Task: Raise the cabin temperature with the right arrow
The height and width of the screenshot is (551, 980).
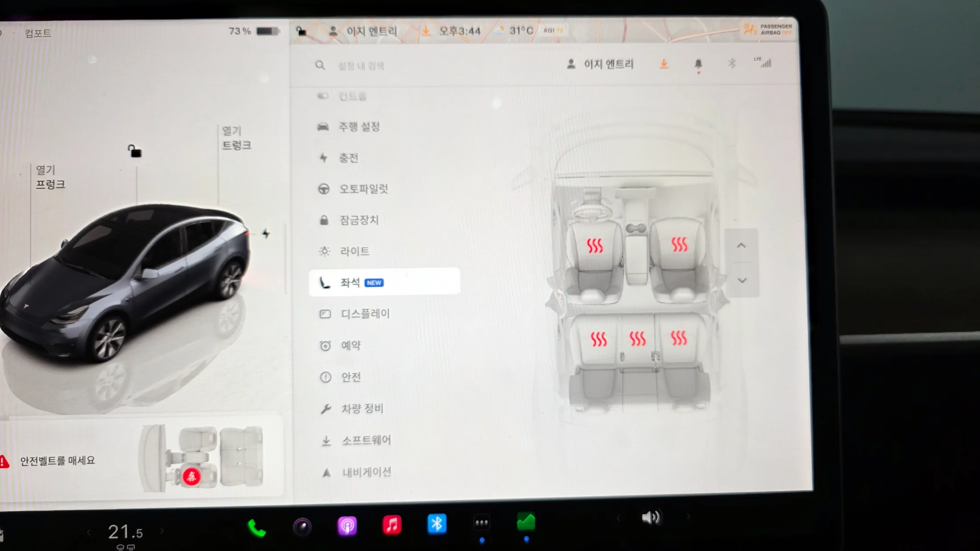Action: pyautogui.click(x=162, y=531)
